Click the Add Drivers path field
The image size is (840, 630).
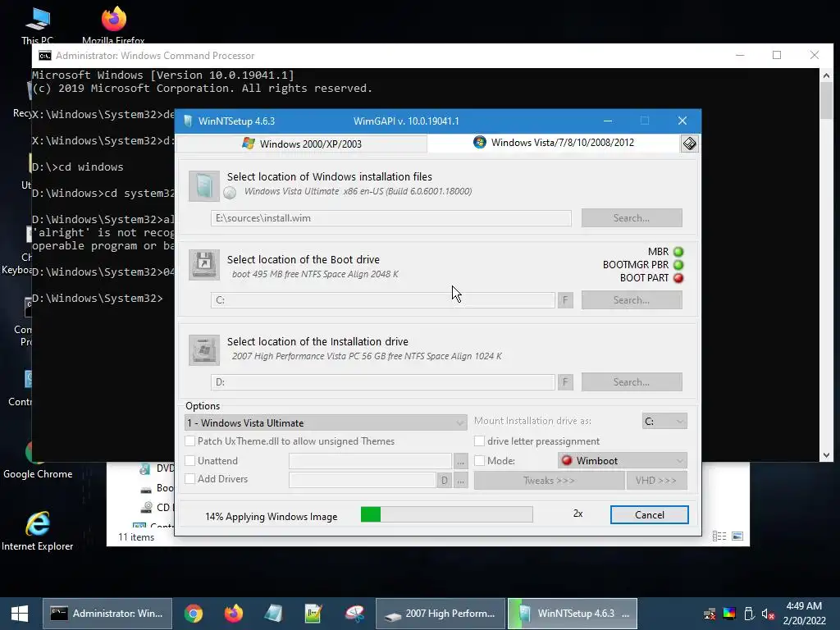click(x=362, y=480)
